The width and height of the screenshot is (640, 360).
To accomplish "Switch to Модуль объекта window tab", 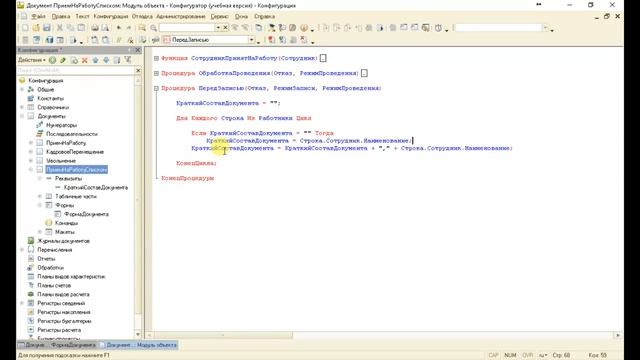I will click(x=139, y=345).
